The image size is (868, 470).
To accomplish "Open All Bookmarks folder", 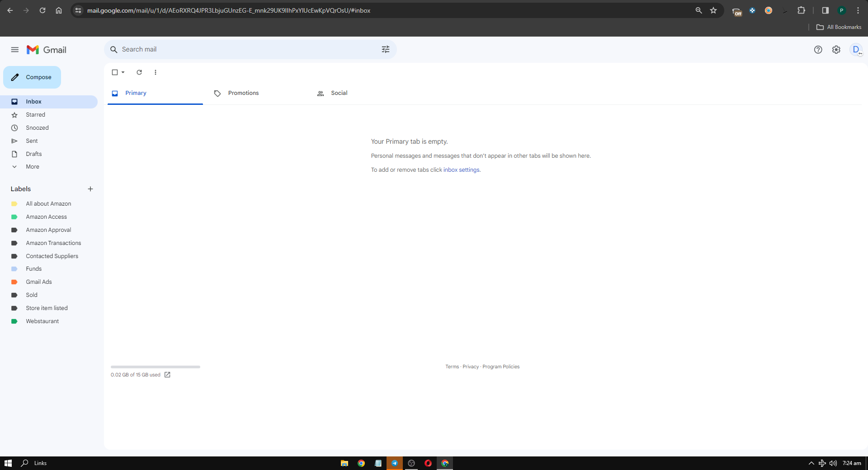I will [x=839, y=27].
